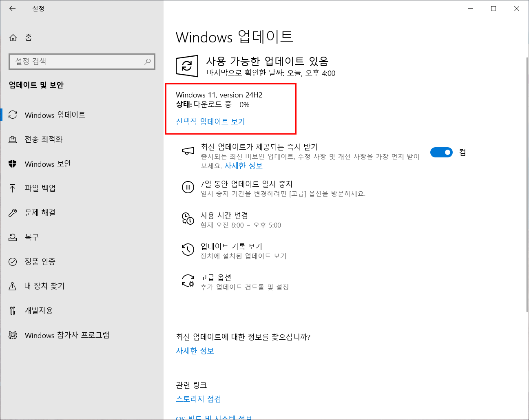This screenshot has width=529, height=420.
Task: Click the 업데이트 및 보안 section heading
Action: tap(36, 85)
